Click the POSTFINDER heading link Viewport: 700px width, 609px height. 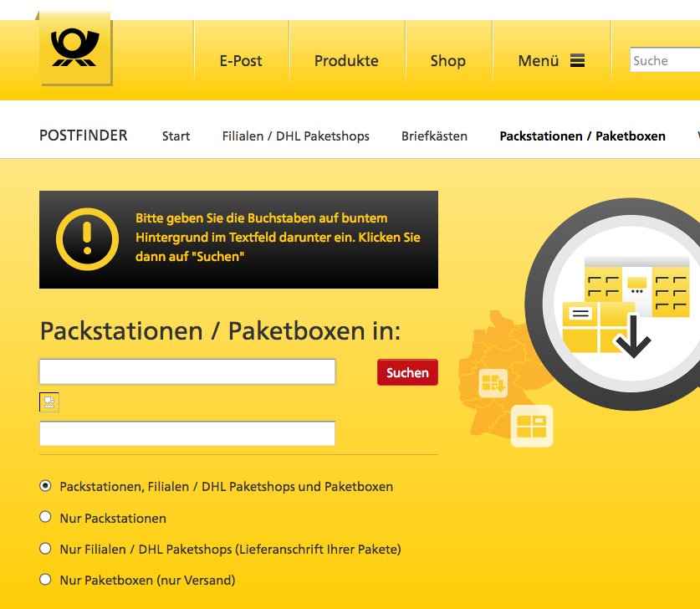(84, 136)
